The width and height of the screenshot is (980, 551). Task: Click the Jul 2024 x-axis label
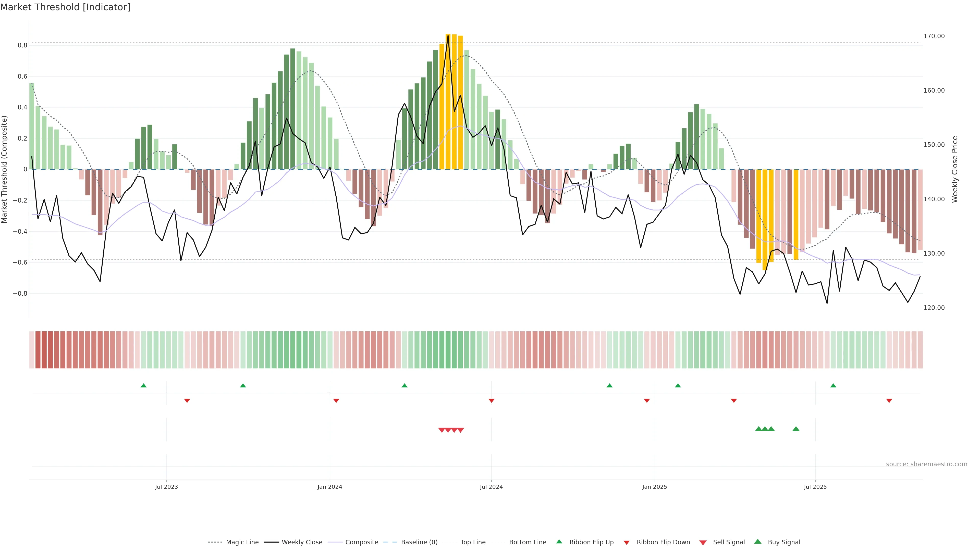point(491,487)
